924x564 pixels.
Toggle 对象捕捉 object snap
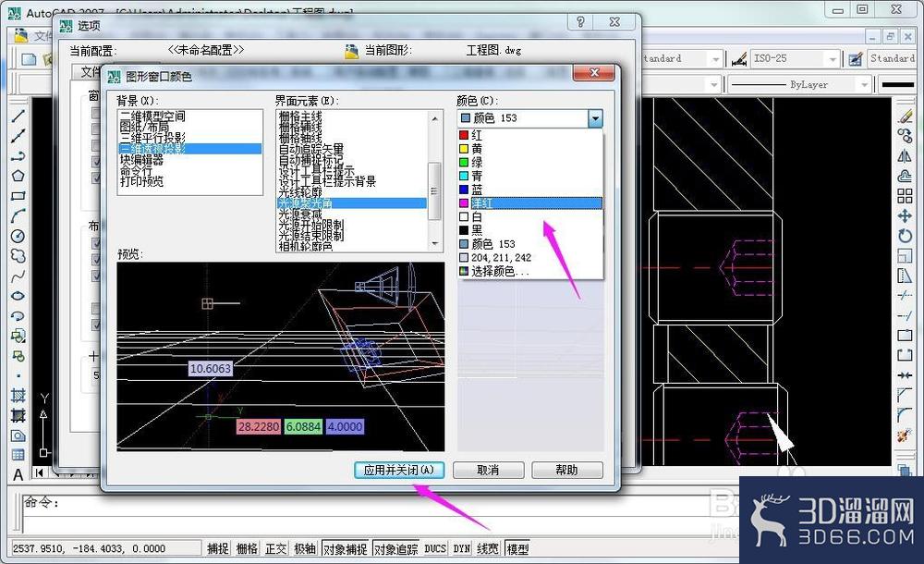pyautogui.click(x=345, y=548)
